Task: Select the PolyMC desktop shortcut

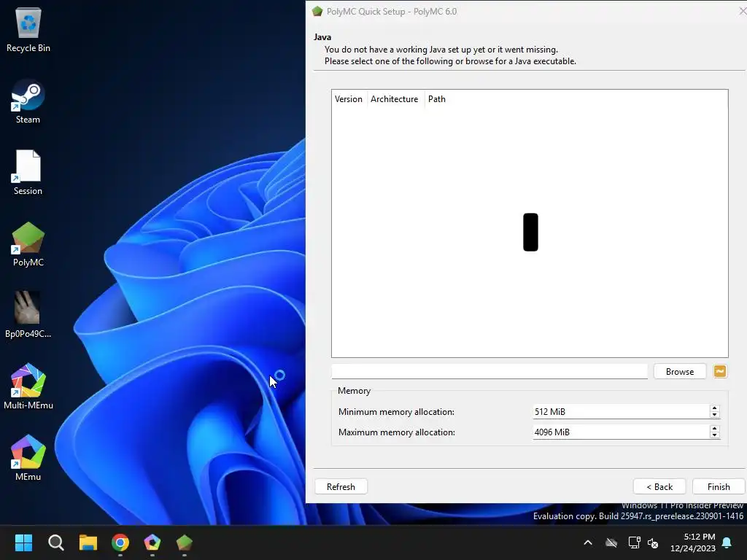Action: click(x=28, y=244)
